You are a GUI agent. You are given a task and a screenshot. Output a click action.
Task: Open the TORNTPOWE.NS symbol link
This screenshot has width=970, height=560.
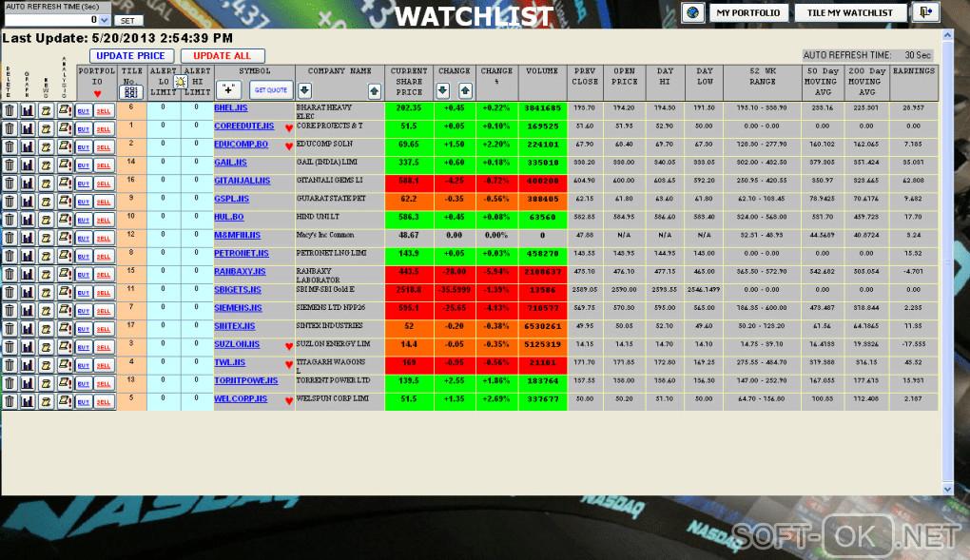click(245, 380)
